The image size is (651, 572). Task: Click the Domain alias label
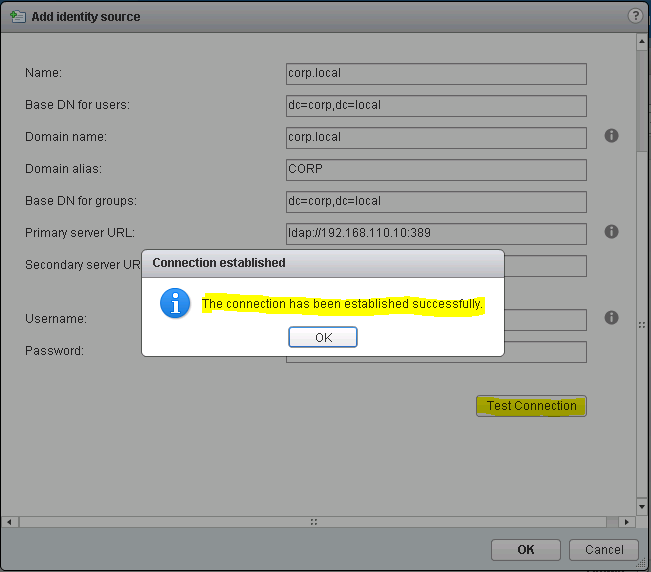[64, 169]
